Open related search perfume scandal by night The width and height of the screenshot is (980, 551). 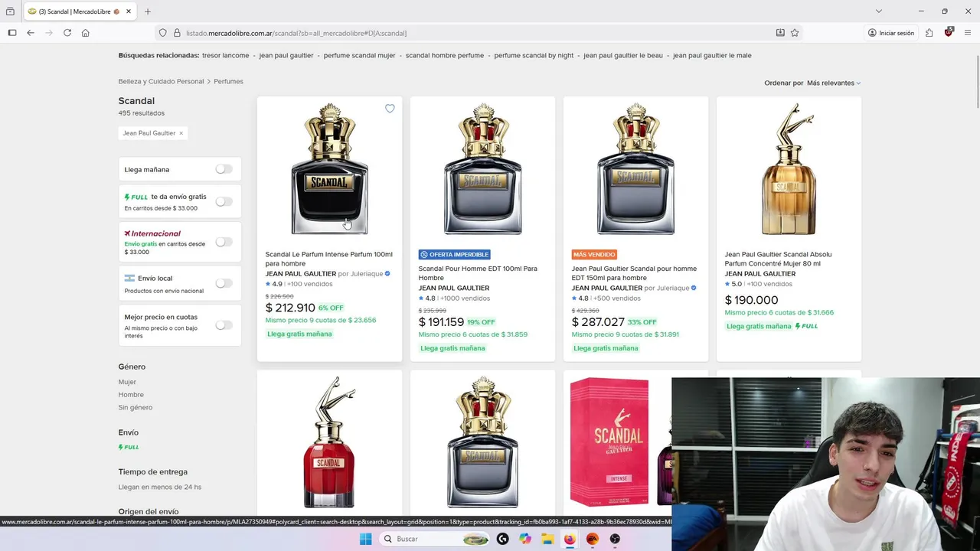click(534, 55)
